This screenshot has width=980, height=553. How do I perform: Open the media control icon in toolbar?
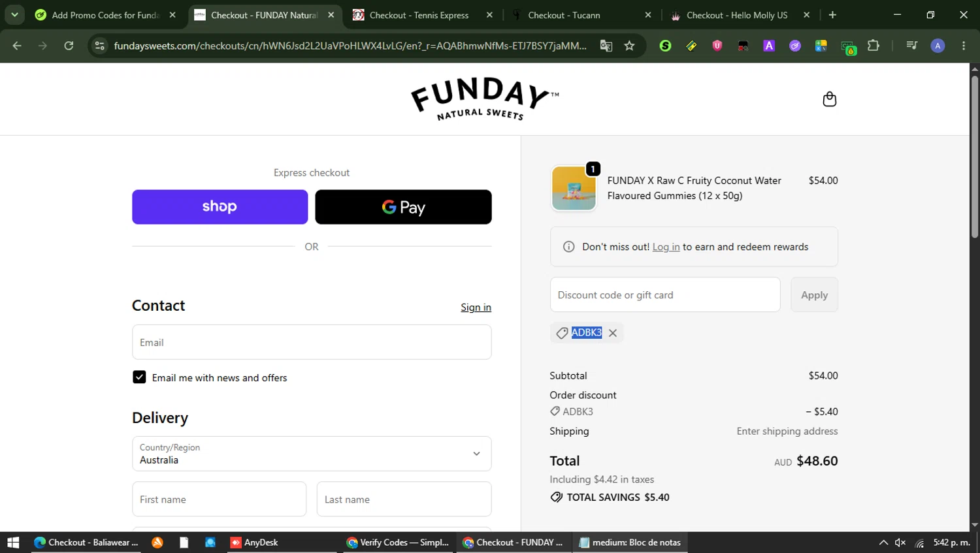click(x=911, y=46)
